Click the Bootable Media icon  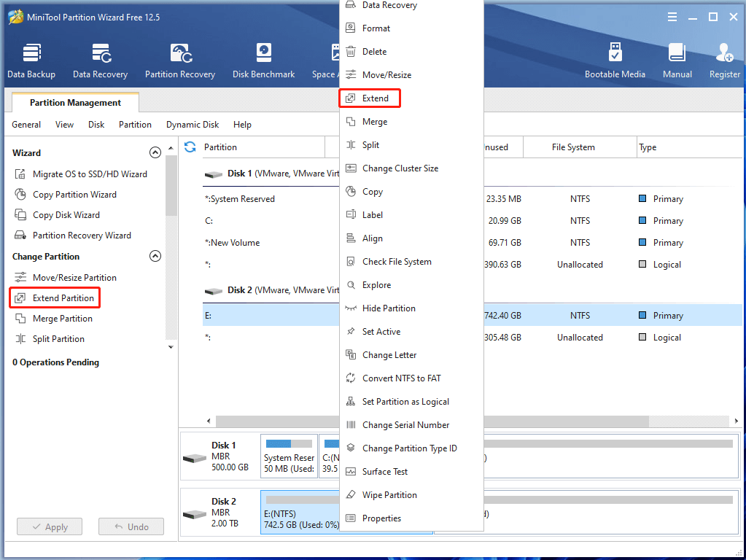point(615,61)
